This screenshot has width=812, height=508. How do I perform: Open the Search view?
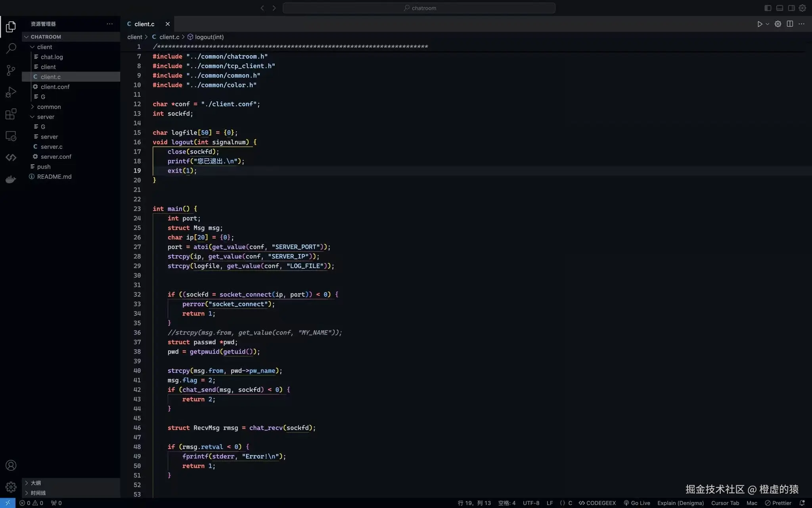coord(11,48)
